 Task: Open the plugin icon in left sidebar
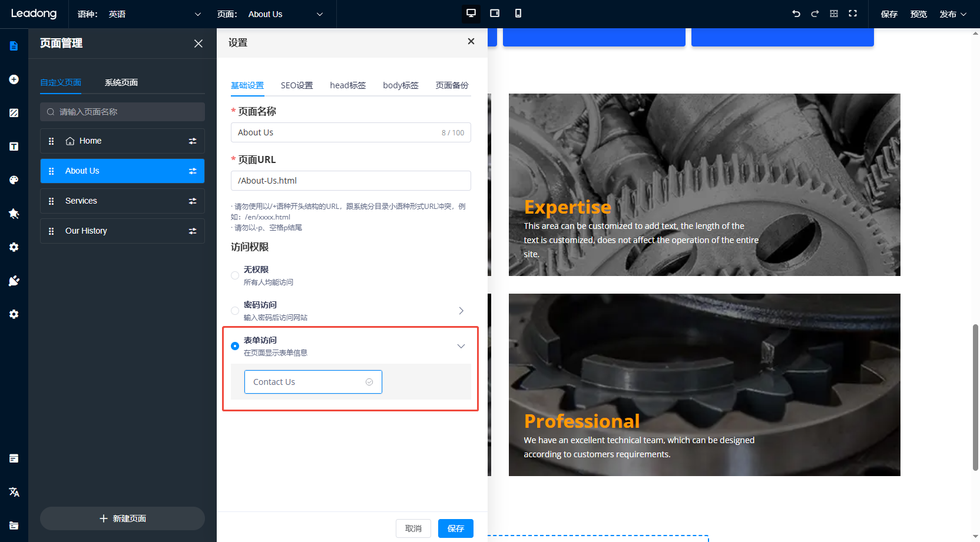coord(14,281)
